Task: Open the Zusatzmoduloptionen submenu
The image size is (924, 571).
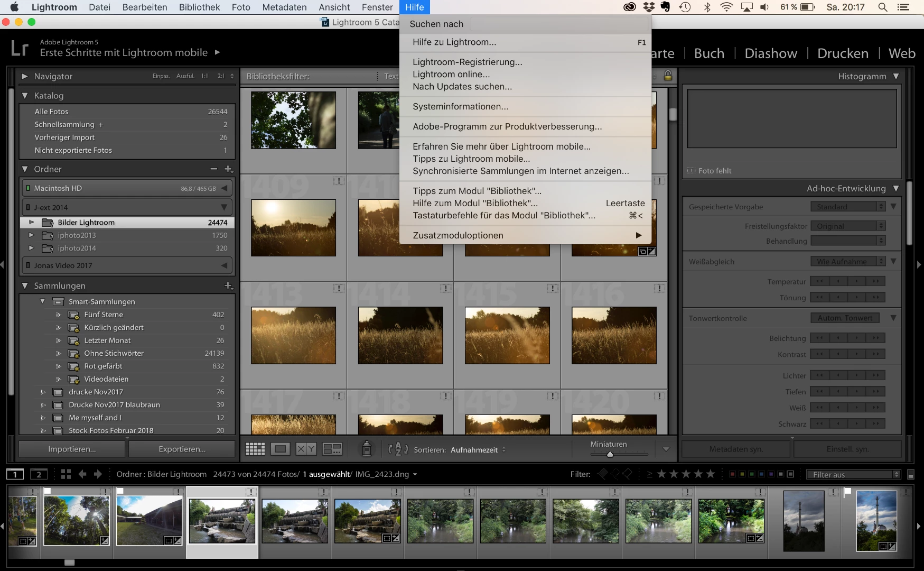Action: click(525, 236)
